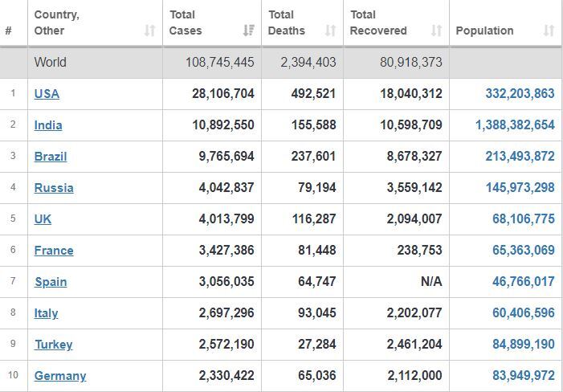Select France total cases 3,427,386
Screen dimensions: 563x392
(226, 250)
